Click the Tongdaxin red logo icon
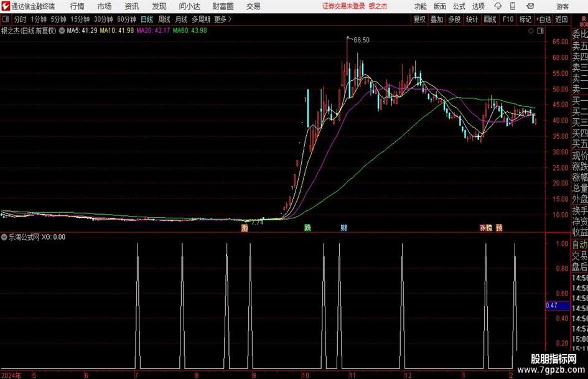 point(6,6)
